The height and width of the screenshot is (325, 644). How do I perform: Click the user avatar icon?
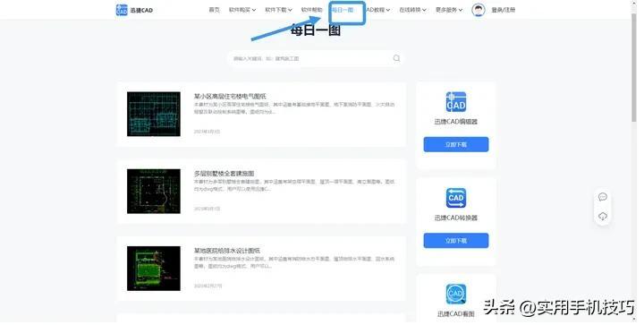[478, 10]
